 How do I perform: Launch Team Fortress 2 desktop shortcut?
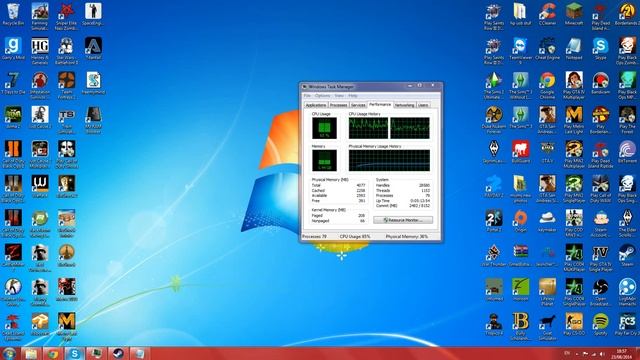(66, 85)
